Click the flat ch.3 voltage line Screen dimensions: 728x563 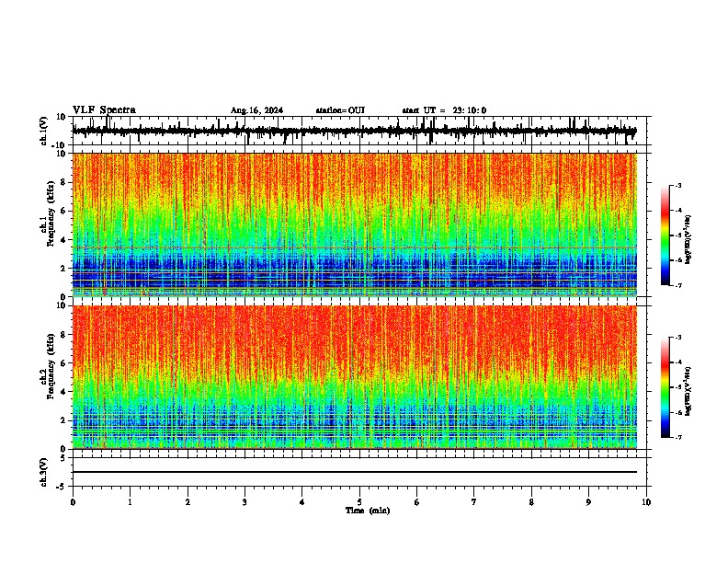[x=354, y=472]
